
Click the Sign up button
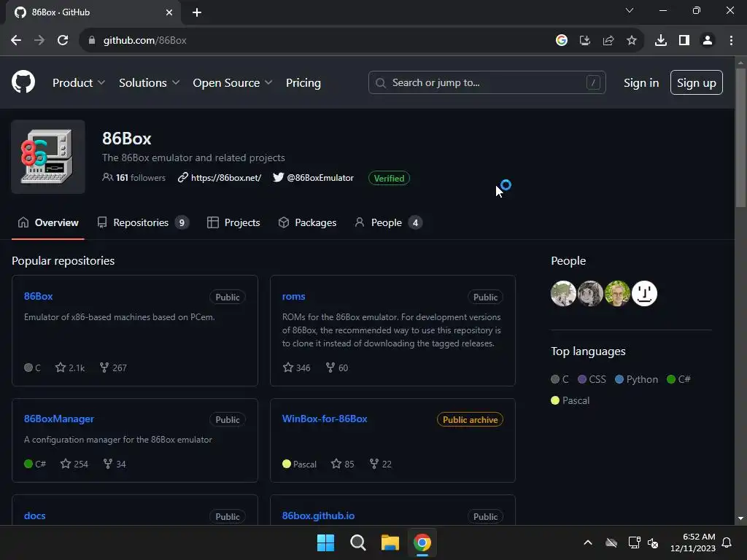[696, 82]
